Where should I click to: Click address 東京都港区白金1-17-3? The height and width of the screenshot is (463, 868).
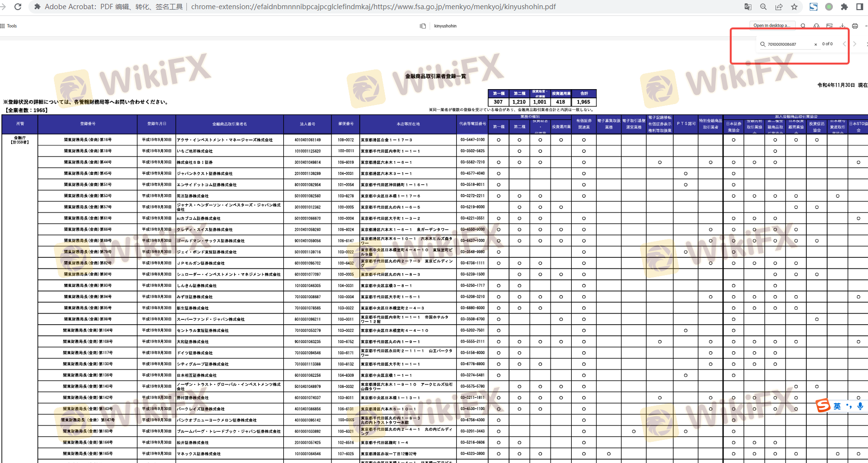point(386,140)
